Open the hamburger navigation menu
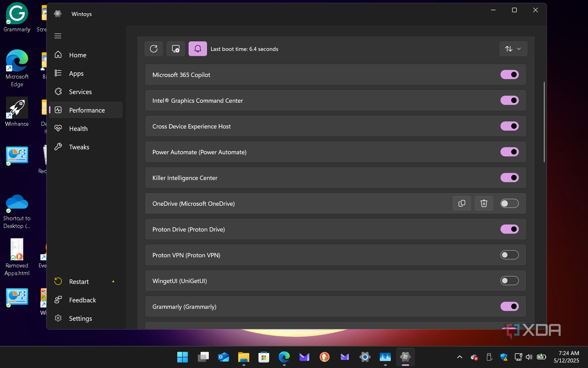Screen dimensions: 588x368 58,36
